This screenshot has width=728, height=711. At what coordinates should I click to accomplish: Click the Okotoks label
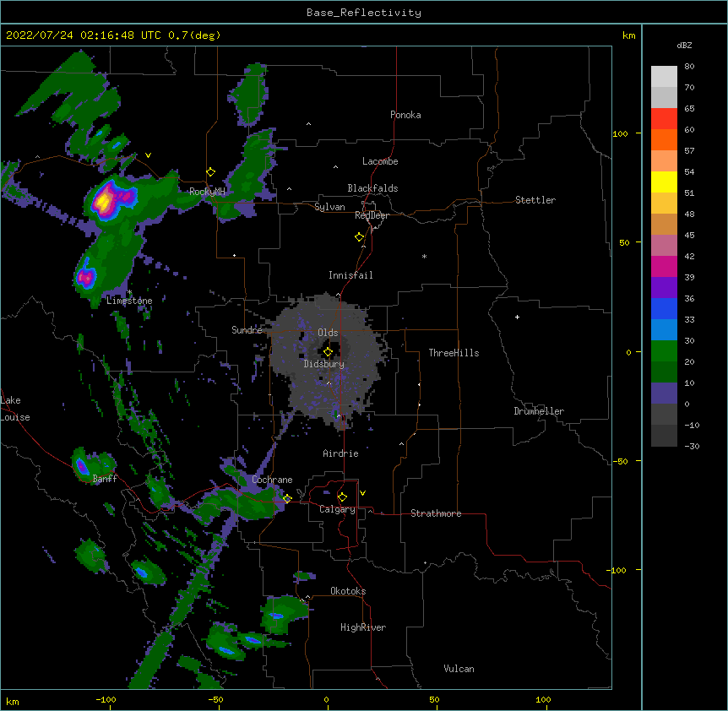click(348, 591)
